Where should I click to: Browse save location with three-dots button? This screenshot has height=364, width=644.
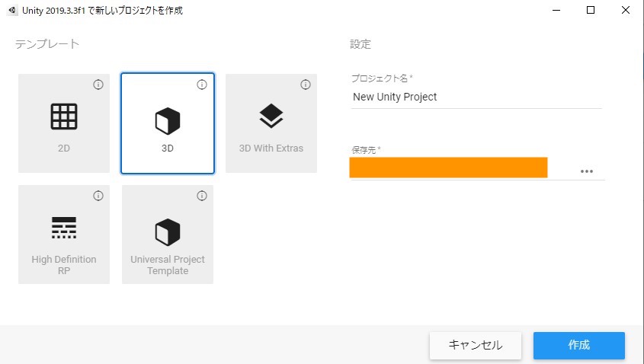587,171
